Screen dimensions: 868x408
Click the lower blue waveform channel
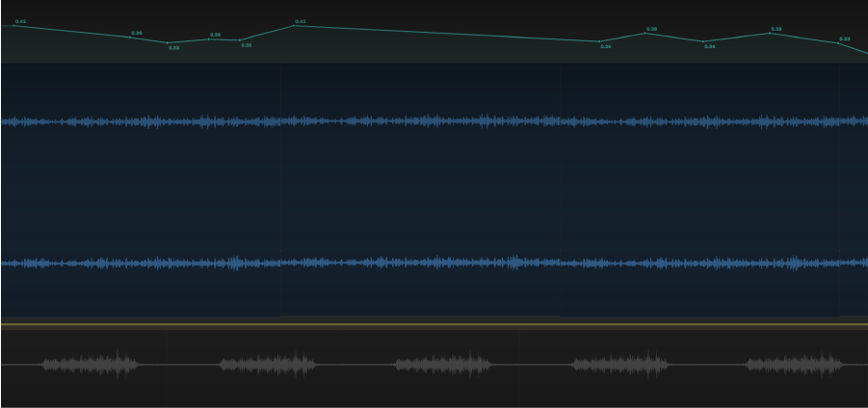click(434, 262)
